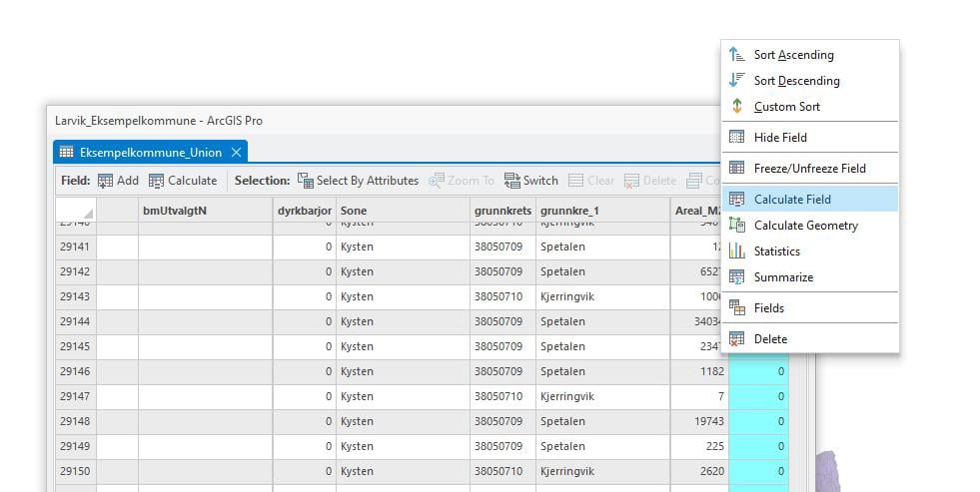Click the grunnkrets column header
The width and height of the screenshot is (980, 492).
pyautogui.click(x=501, y=211)
